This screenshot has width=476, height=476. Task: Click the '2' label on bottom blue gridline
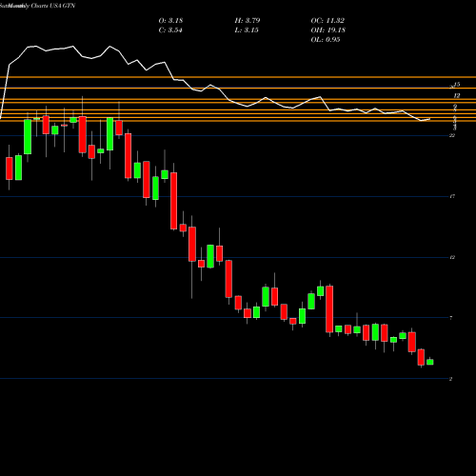pos(450,379)
